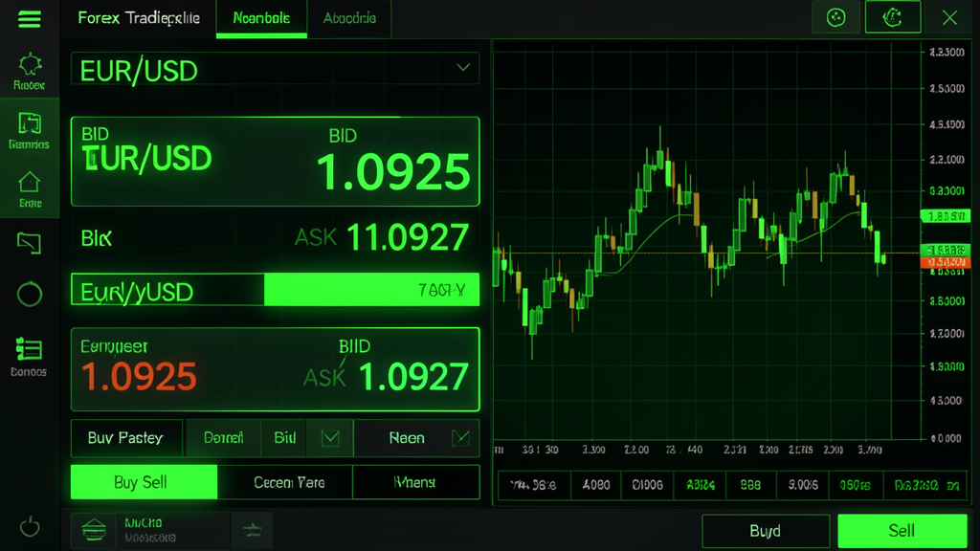Click the round face icon top right

click(835, 17)
